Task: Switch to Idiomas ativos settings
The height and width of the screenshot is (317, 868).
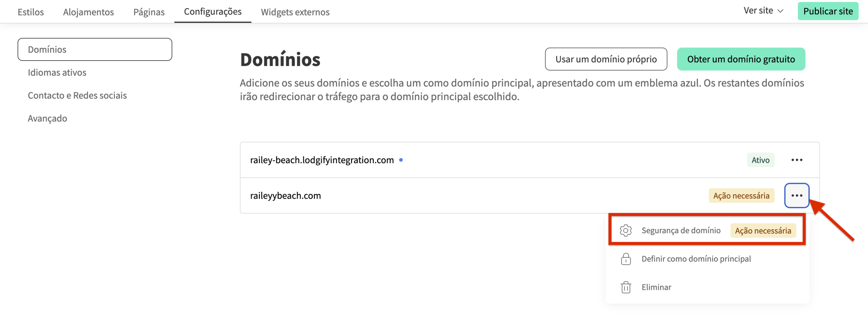Action: pyautogui.click(x=57, y=72)
